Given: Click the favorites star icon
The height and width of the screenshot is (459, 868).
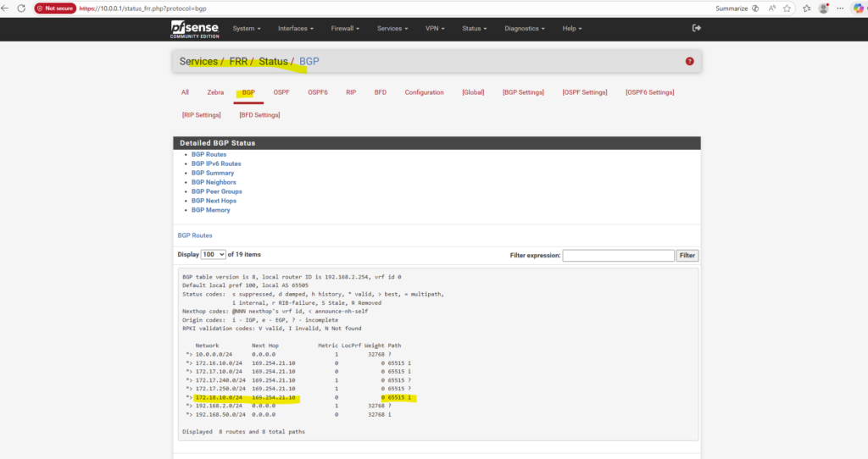Looking at the screenshot, I should coord(786,8).
